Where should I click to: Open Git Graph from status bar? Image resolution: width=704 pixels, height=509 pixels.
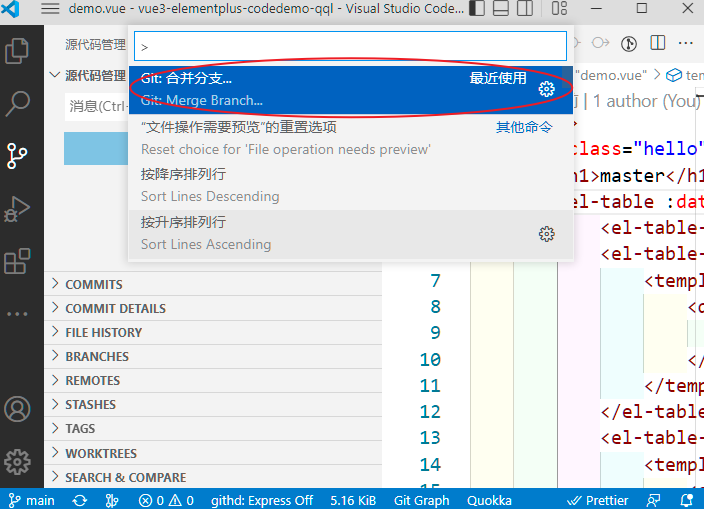tap(421, 500)
